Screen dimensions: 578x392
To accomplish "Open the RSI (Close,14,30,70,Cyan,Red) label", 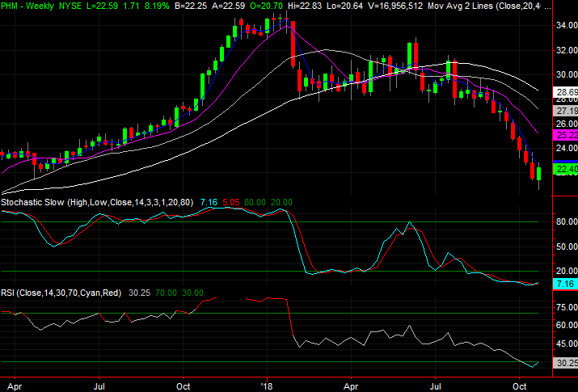I will (61, 293).
